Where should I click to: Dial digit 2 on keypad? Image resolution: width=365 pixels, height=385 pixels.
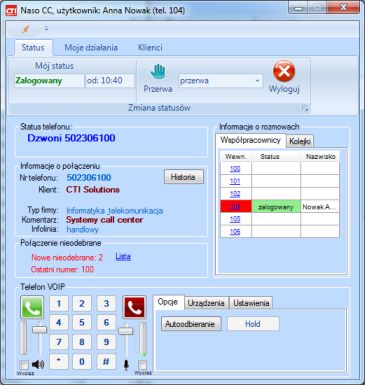[82, 304]
